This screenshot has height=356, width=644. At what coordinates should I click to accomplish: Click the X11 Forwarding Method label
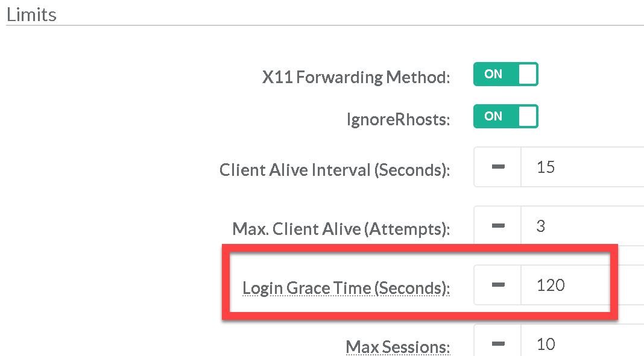coord(356,78)
